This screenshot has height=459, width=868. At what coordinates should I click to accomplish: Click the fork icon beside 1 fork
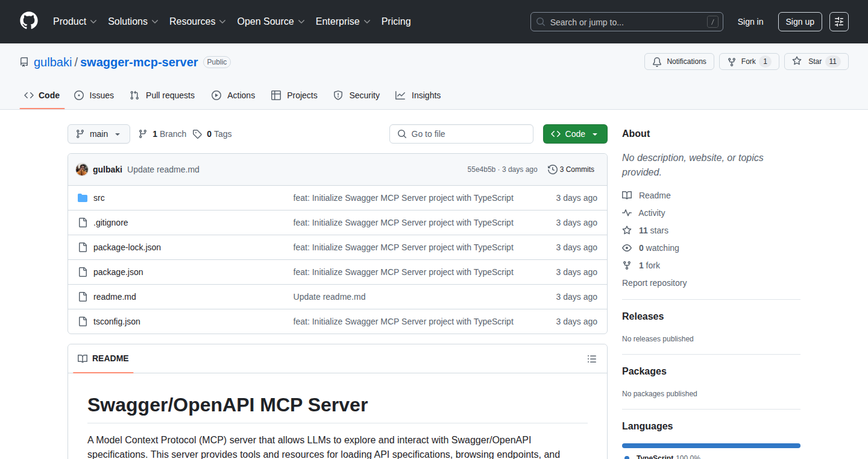pyautogui.click(x=627, y=265)
